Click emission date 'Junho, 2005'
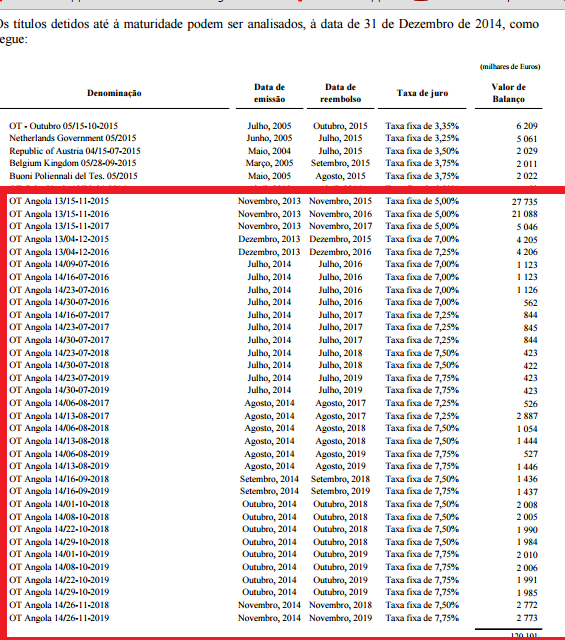 click(269, 138)
